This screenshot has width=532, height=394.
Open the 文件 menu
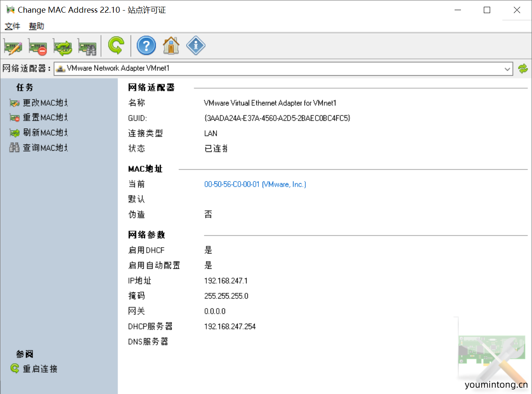pyautogui.click(x=12, y=26)
